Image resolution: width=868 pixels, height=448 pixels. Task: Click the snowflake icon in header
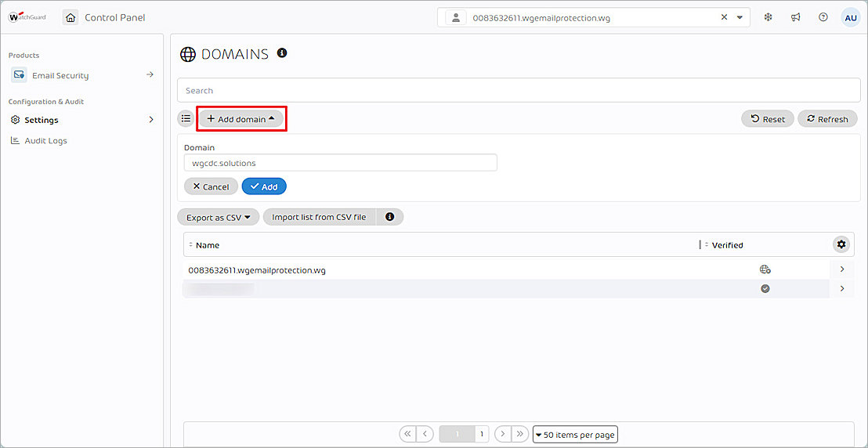tap(768, 17)
